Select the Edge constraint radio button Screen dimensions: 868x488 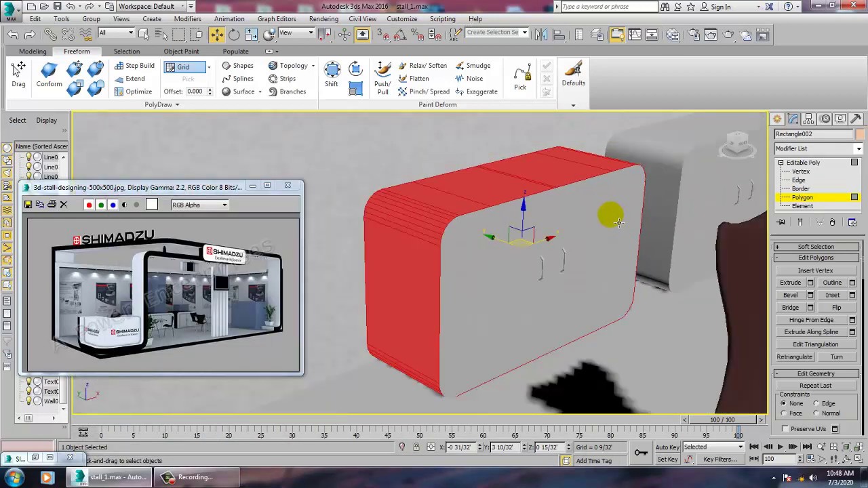tap(816, 403)
